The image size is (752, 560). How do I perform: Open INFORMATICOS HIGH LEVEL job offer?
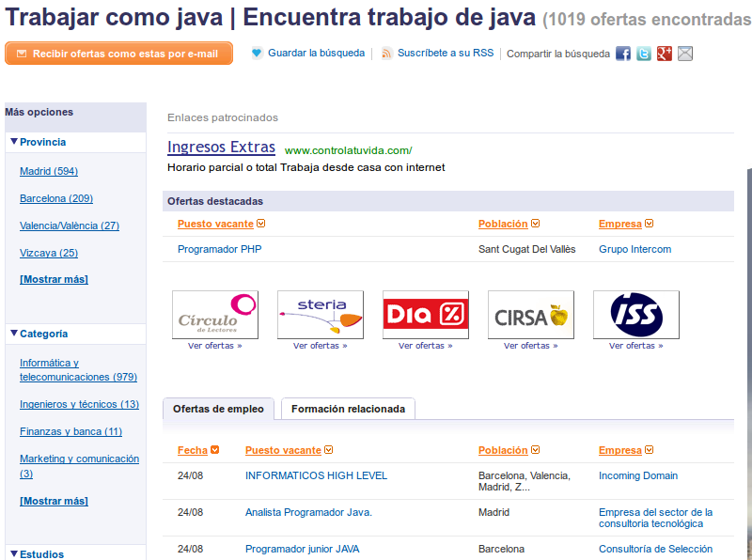point(316,475)
